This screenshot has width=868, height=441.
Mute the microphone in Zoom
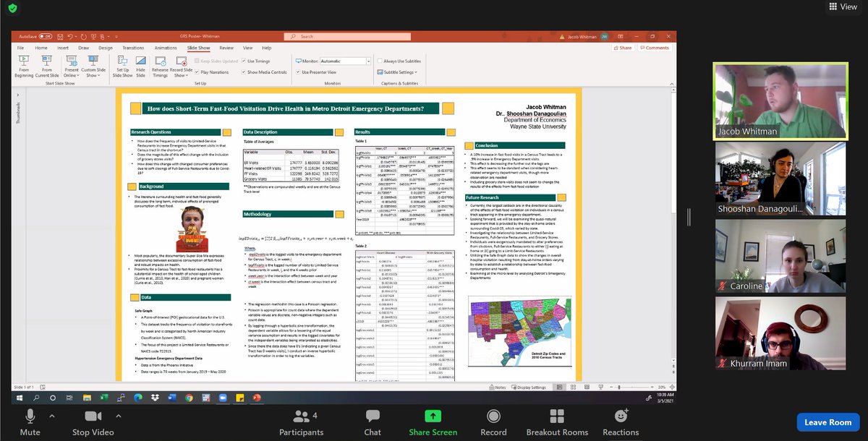(x=30, y=421)
